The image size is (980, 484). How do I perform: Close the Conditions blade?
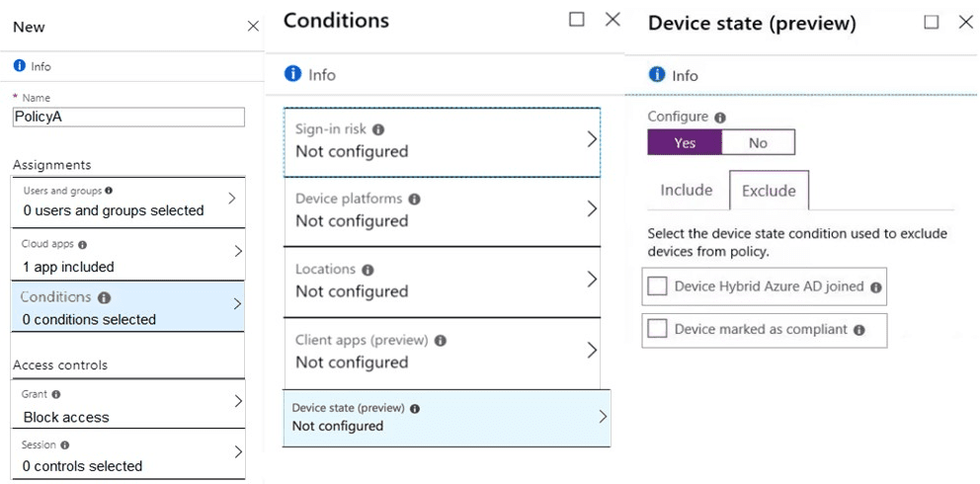(612, 20)
